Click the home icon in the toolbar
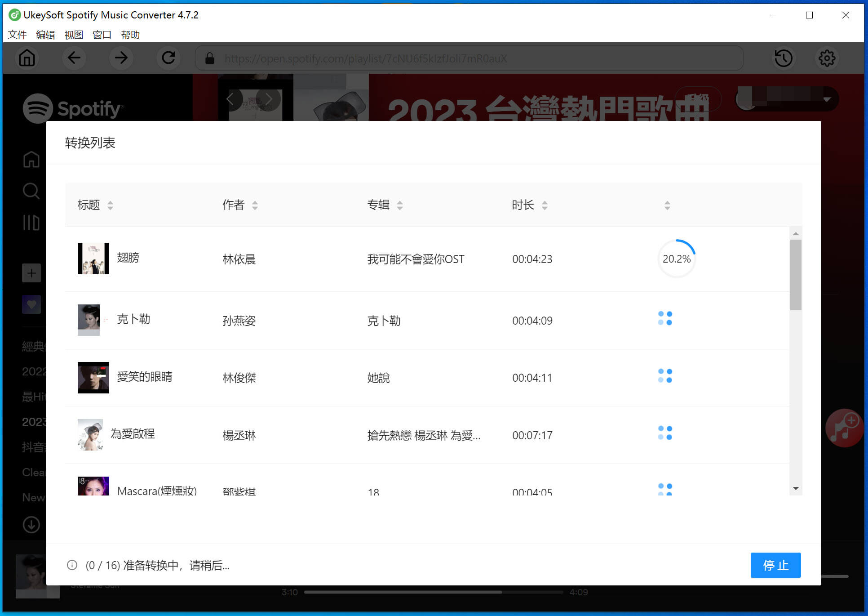Image resolution: width=868 pixels, height=616 pixels. (27, 58)
